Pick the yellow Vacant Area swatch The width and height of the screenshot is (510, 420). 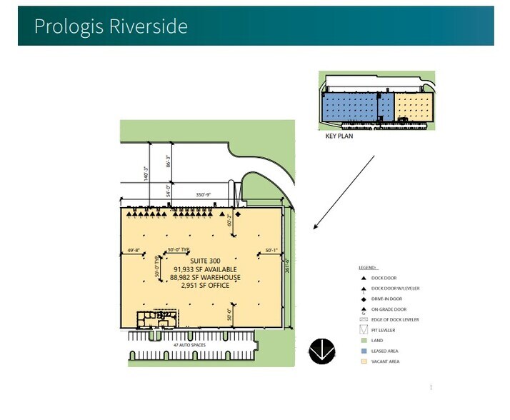point(363,362)
